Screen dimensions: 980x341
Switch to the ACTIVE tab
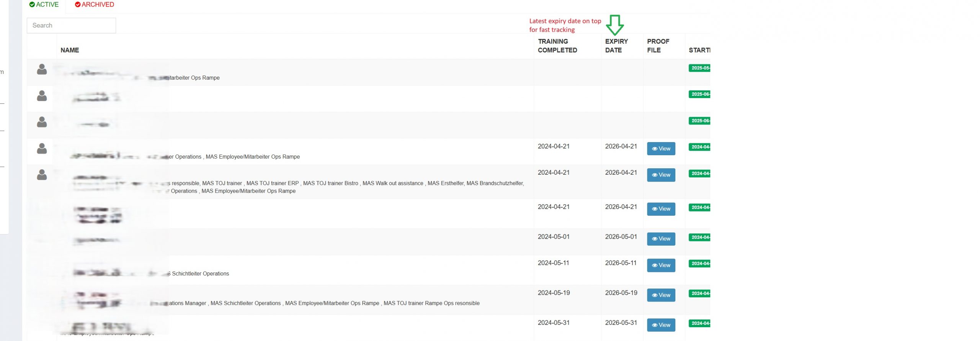44,5
